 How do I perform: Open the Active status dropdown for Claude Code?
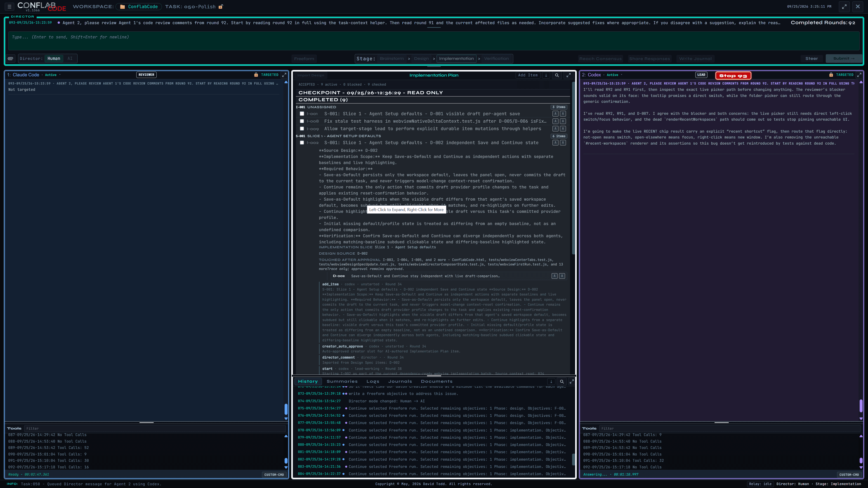coord(53,75)
